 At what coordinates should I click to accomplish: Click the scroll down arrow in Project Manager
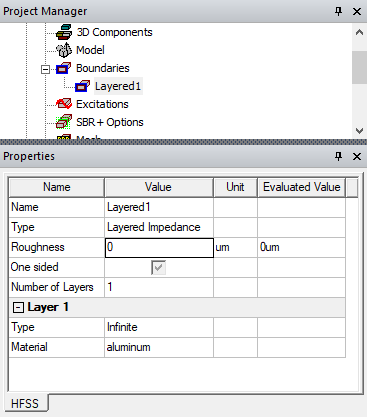click(x=359, y=130)
